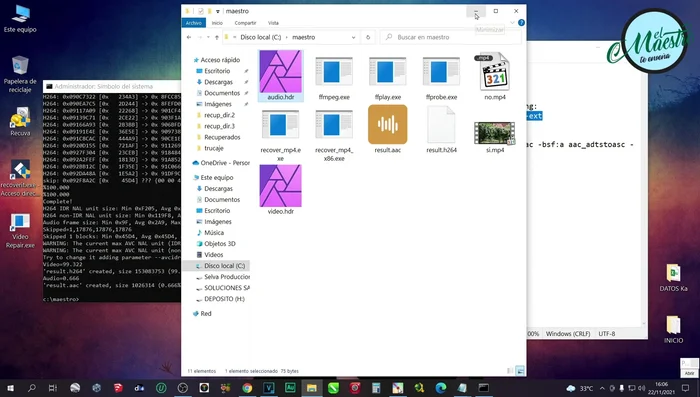Open the Vista ribbon tab
Viewport: 700px width, 397px height.
(x=273, y=23)
